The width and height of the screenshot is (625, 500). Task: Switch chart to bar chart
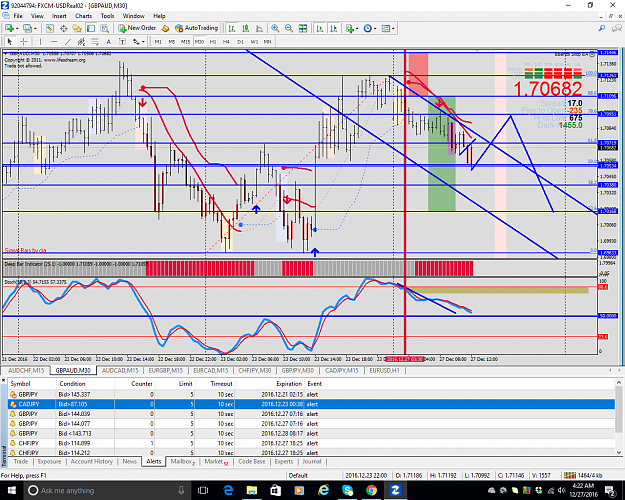232,28
